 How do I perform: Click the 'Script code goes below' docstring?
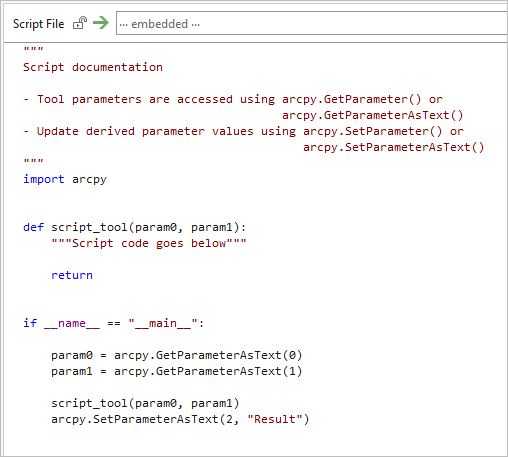point(149,243)
